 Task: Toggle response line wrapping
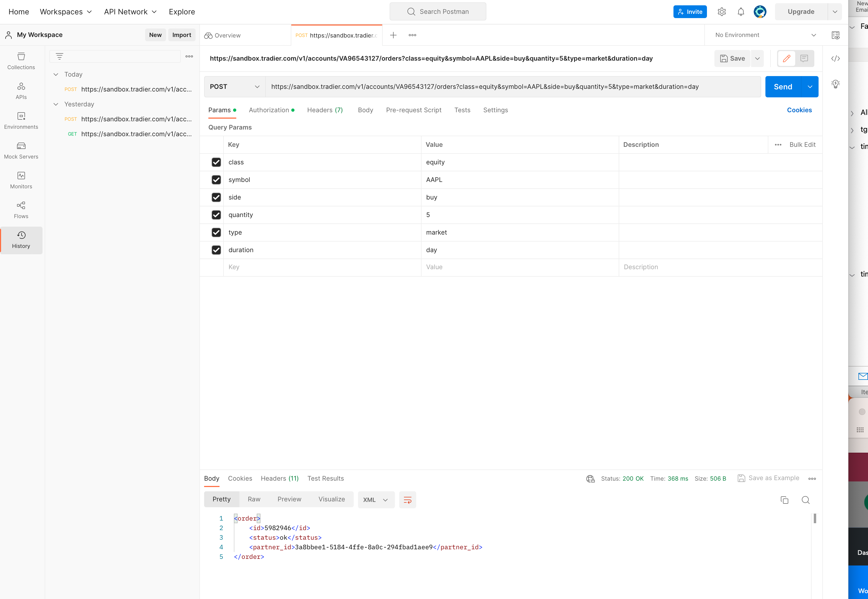click(x=407, y=500)
